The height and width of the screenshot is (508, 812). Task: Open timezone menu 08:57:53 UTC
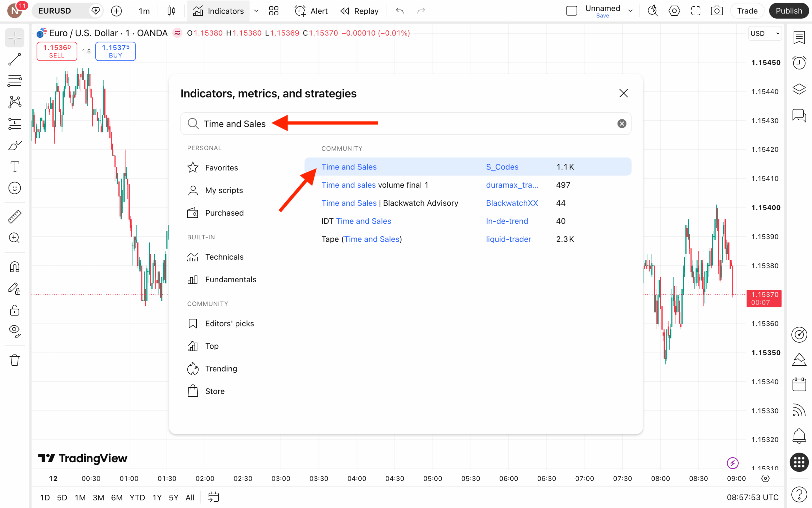[x=752, y=497]
